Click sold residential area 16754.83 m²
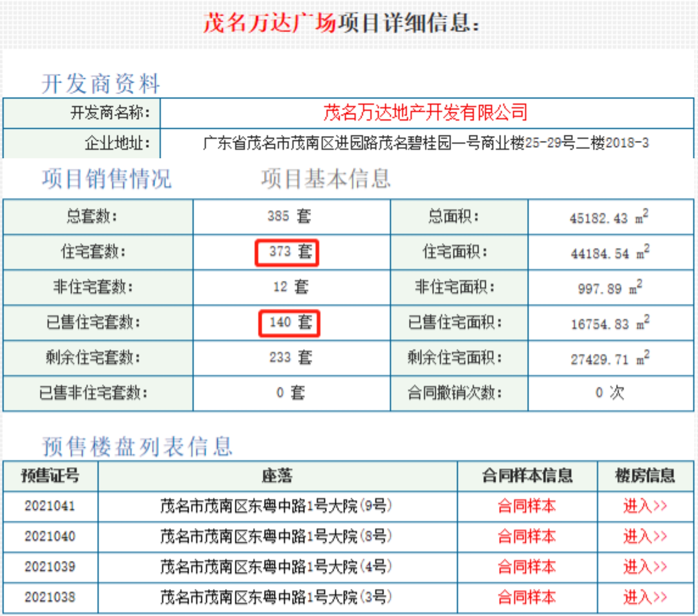This screenshot has height=616, width=698. click(x=609, y=322)
